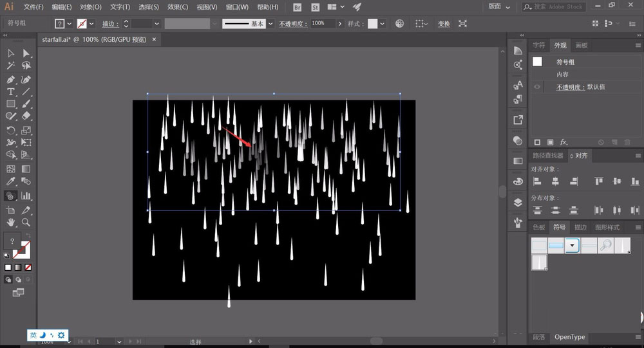Viewport: 644px width, 348px height.
Task: Click the 描边 stroke label link
Action: 110,24
